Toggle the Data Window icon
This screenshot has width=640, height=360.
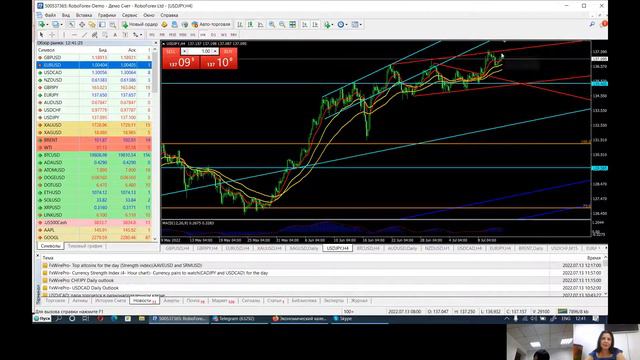click(82, 24)
